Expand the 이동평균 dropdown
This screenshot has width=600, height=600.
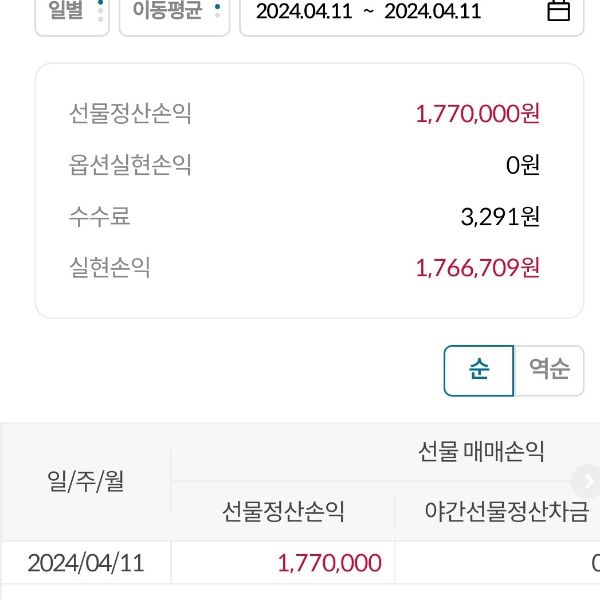(x=173, y=12)
